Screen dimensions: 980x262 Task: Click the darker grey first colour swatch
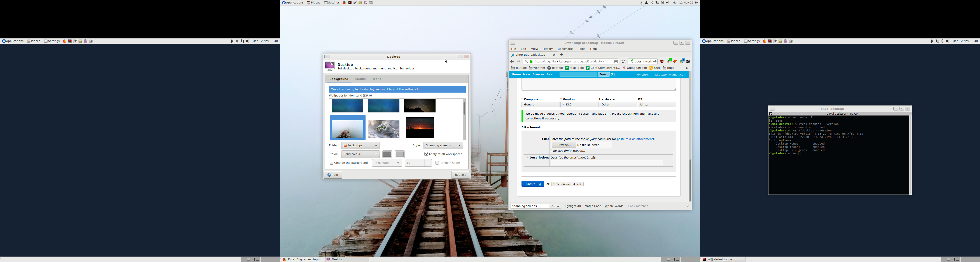[x=387, y=154]
